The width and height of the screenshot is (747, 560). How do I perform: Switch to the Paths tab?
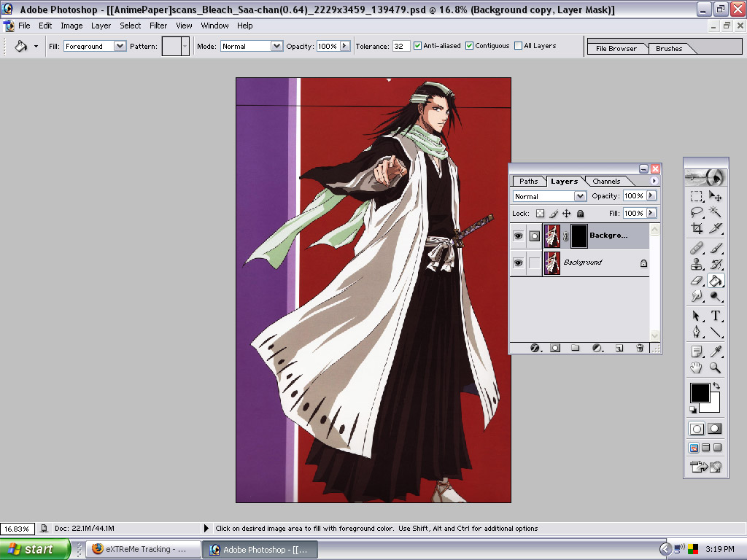528,182
